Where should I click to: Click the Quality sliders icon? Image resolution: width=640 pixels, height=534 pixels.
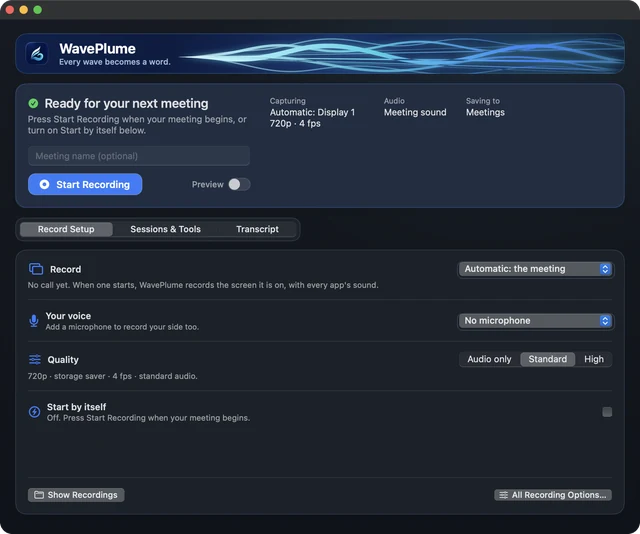point(35,359)
